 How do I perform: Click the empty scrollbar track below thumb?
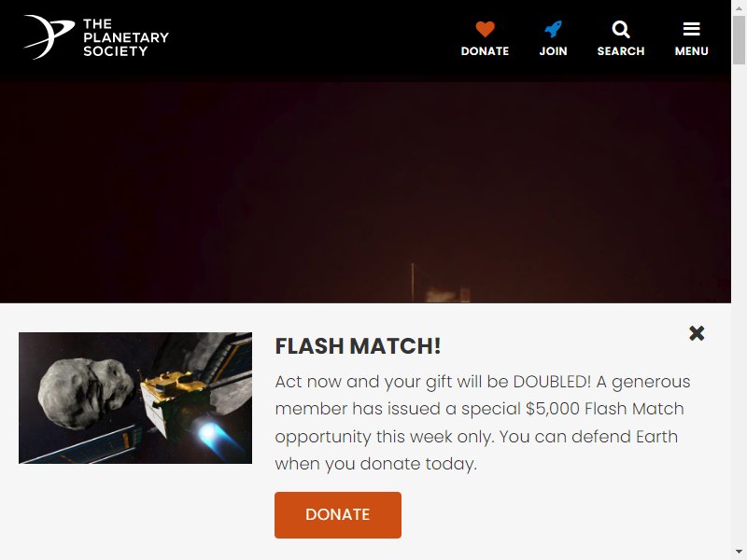739,306
